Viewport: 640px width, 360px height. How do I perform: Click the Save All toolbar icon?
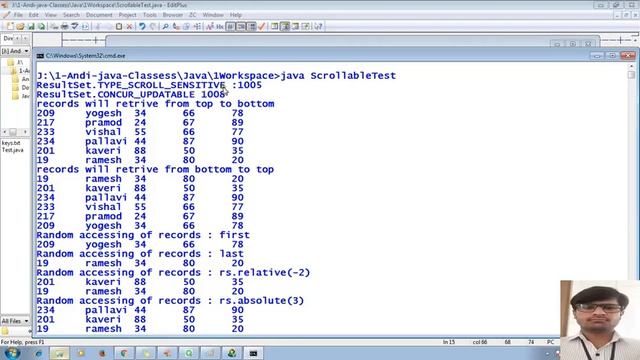(41, 27)
